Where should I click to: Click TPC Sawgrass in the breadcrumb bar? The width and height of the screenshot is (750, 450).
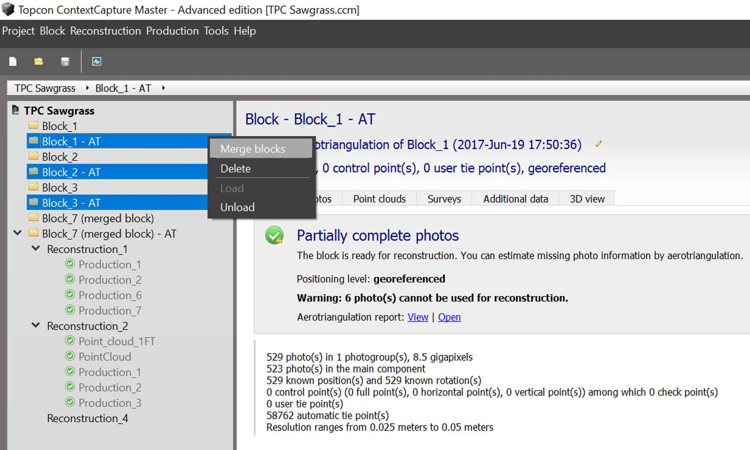(x=45, y=88)
